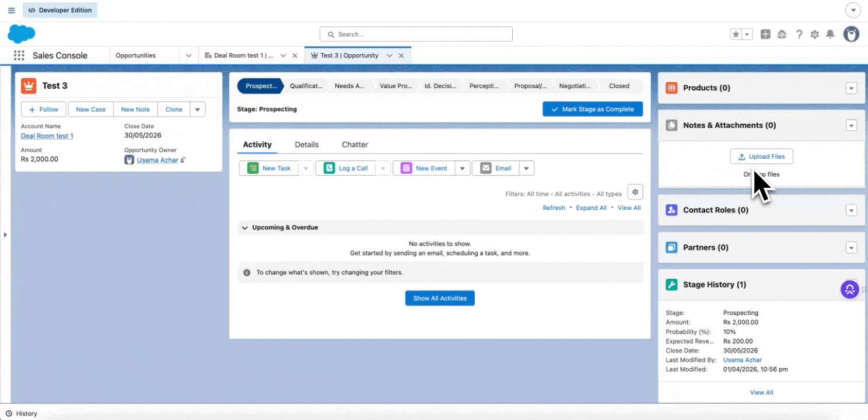Open the user profile avatar
This screenshot has width=868, height=420.
coord(852,34)
